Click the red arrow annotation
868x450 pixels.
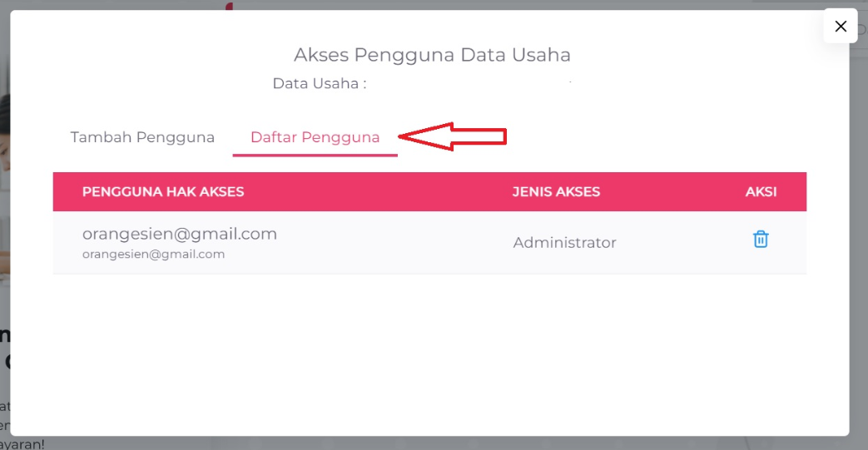pos(454,137)
